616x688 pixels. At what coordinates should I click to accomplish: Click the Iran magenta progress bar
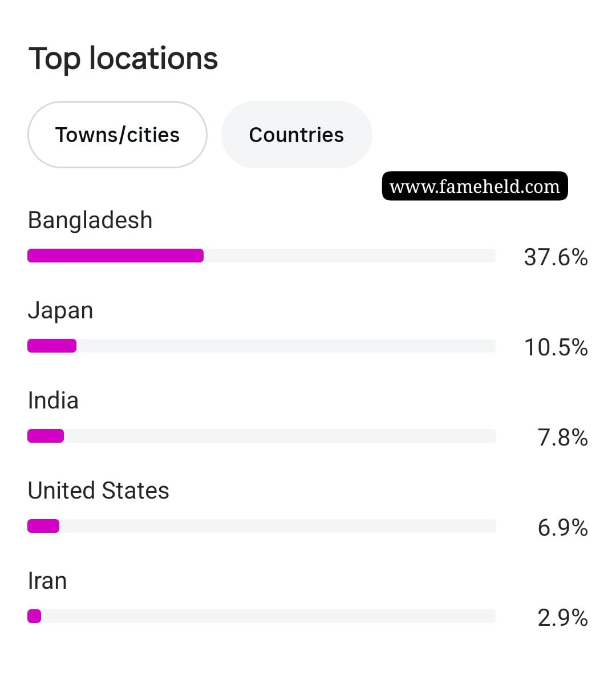(x=34, y=616)
